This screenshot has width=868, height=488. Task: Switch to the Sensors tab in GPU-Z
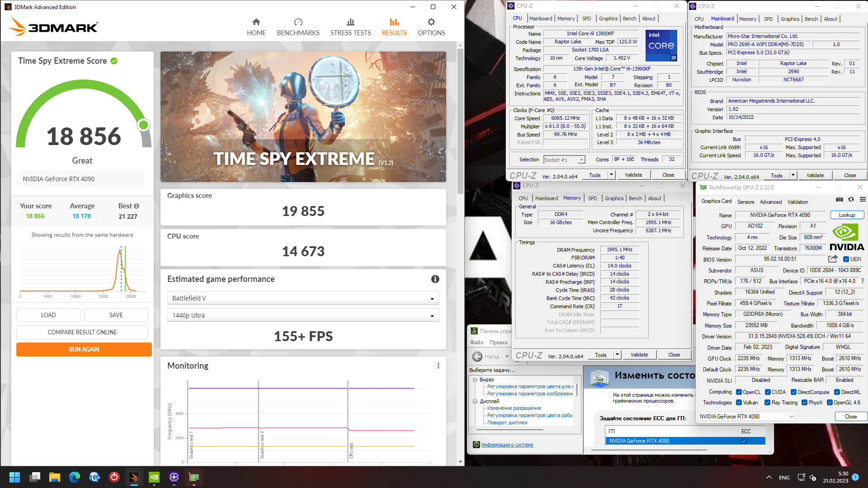click(x=745, y=202)
